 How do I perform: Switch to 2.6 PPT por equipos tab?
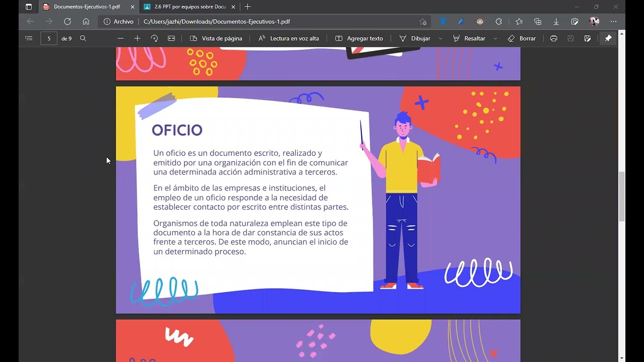click(190, 7)
